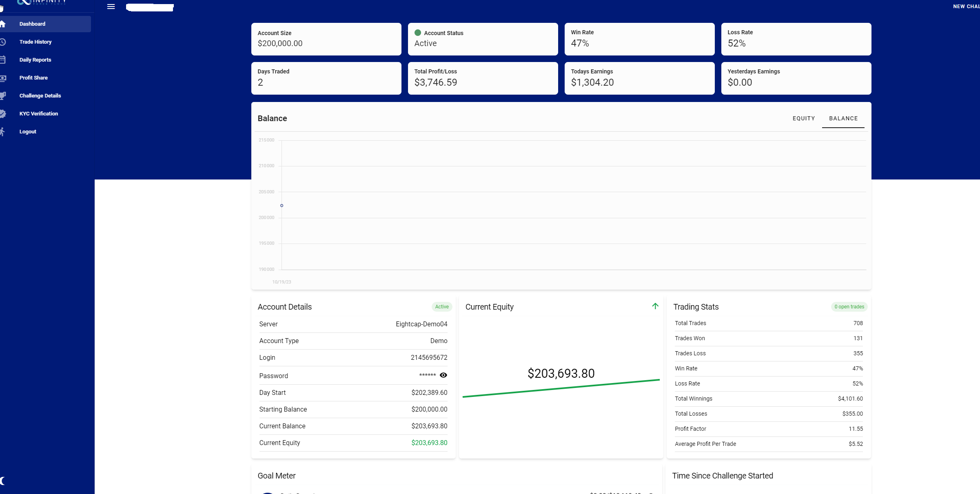Click the running person Logout icon
Screen dimensions: 980x494
click(x=2, y=131)
